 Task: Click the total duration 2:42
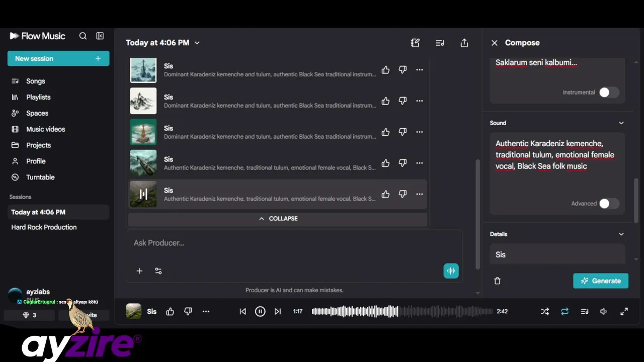502,312
